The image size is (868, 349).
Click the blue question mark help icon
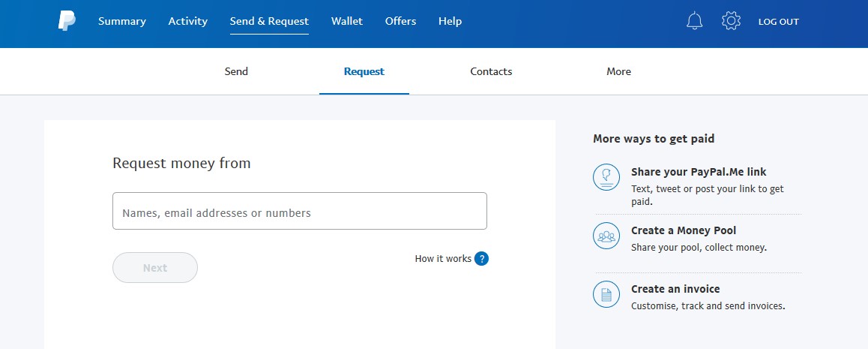[481, 259]
